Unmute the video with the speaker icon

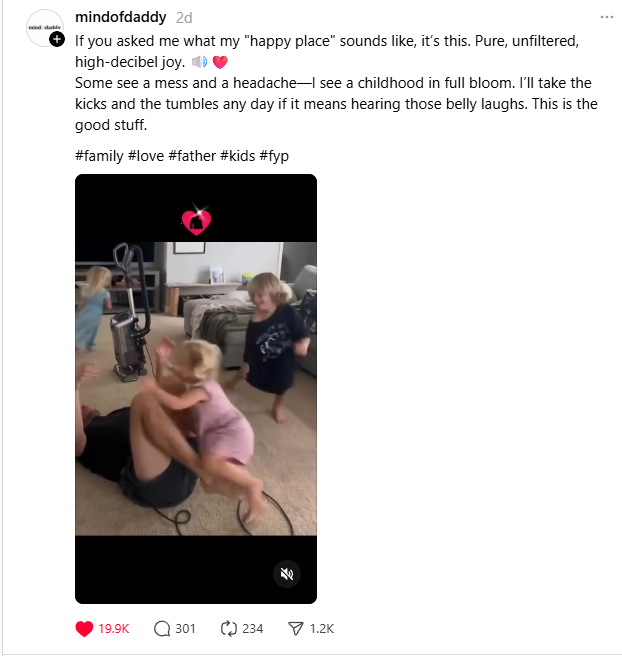(x=287, y=574)
